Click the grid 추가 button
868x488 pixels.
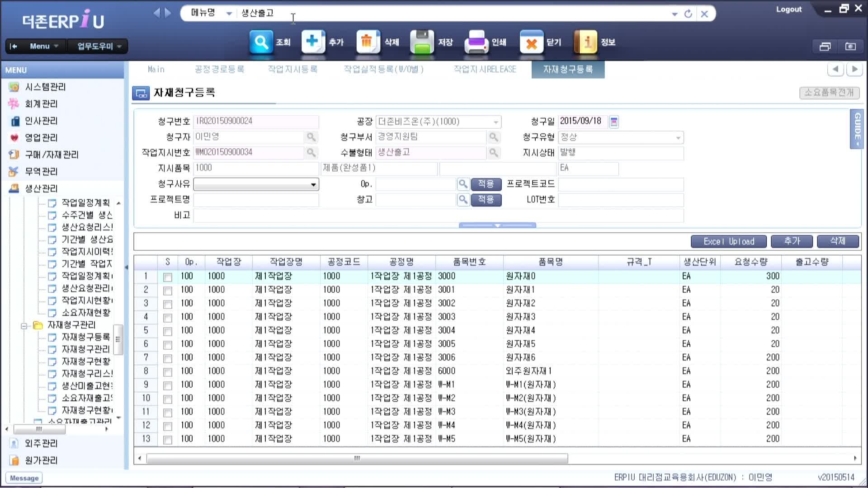pyautogui.click(x=792, y=242)
